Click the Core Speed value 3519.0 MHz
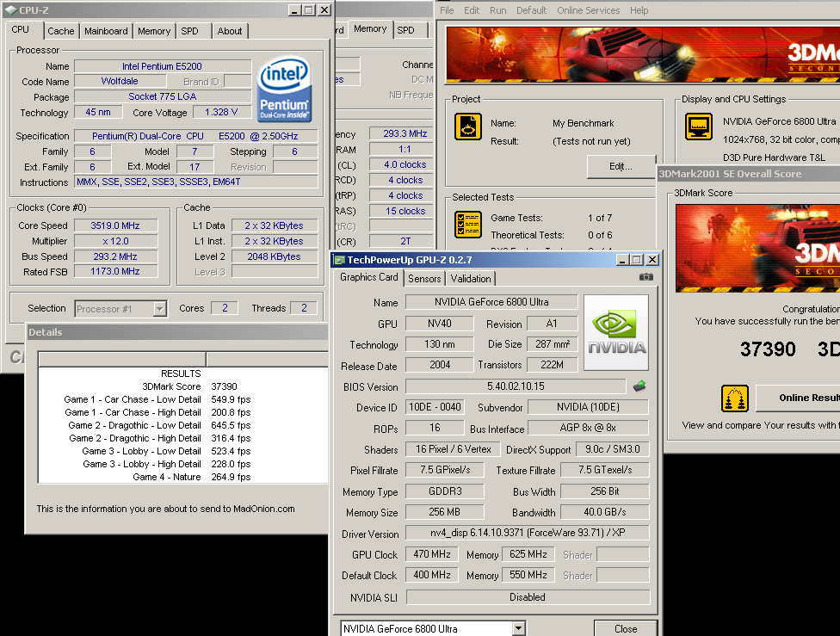The height and width of the screenshot is (636, 840). click(115, 225)
